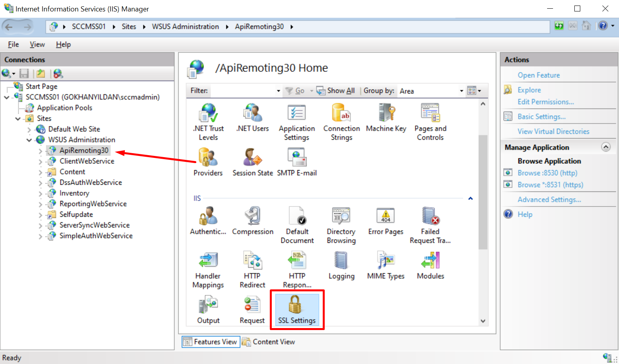Open the view mode dropdown button
This screenshot has width=619, height=364.
point(474,91)
